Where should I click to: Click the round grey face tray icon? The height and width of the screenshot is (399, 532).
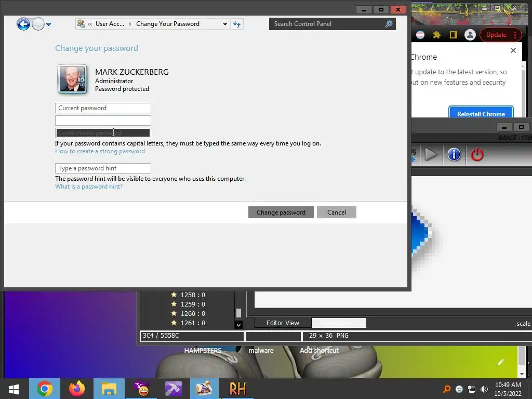459,389
